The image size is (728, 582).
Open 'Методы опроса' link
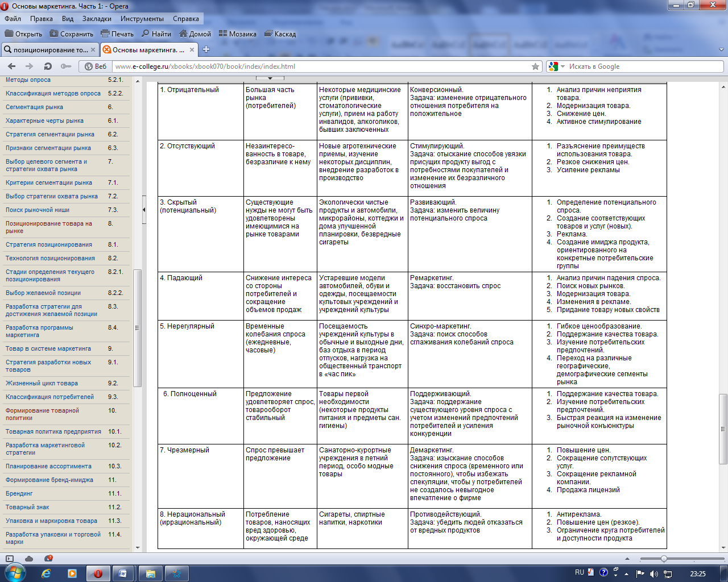(x=28, y=80)
